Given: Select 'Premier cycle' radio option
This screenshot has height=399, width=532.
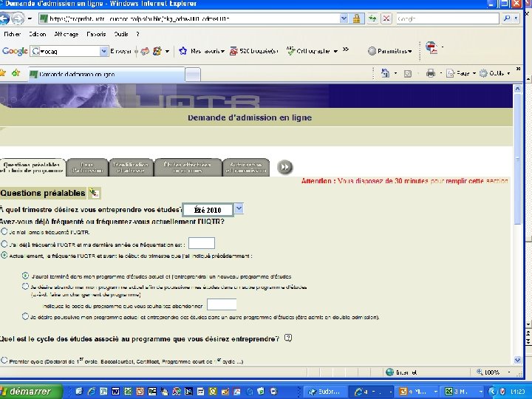Looking at the screenshot, I should tap(4, 361).
